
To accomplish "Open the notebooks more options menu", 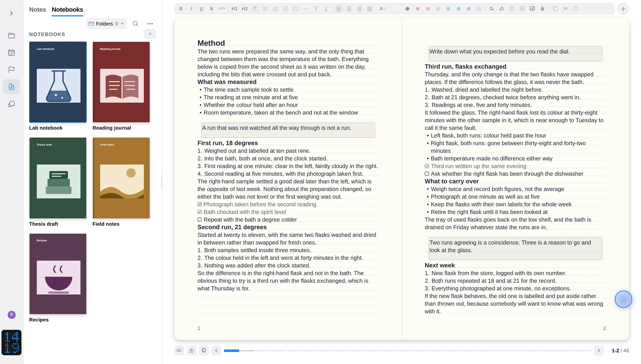I will coord(150,24).
